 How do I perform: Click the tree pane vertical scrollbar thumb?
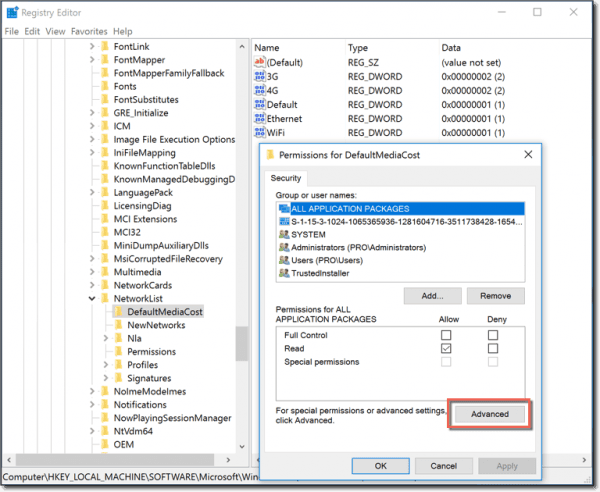point(241,343)
